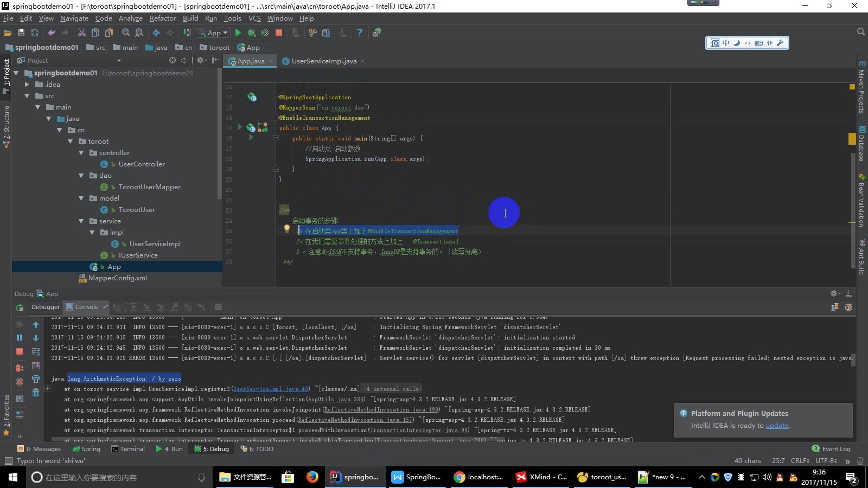868x488 pixels.
Task: Expand folded stack trace plus icon in console
Action: 48,389
